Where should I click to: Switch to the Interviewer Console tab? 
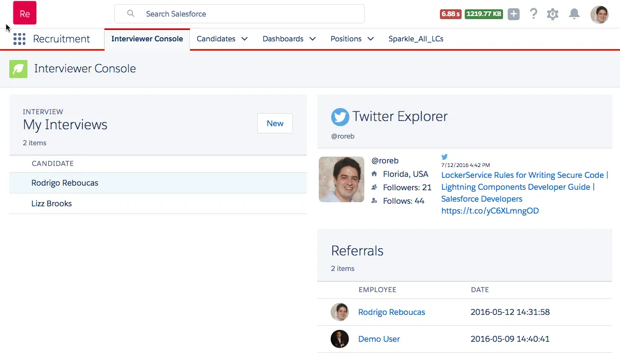(147, 39)
